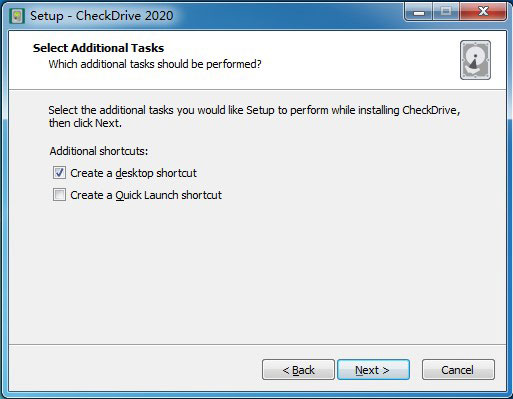513x399 pixels.
Task: Click the hard drive wizard image
Action: coord(475,60)
